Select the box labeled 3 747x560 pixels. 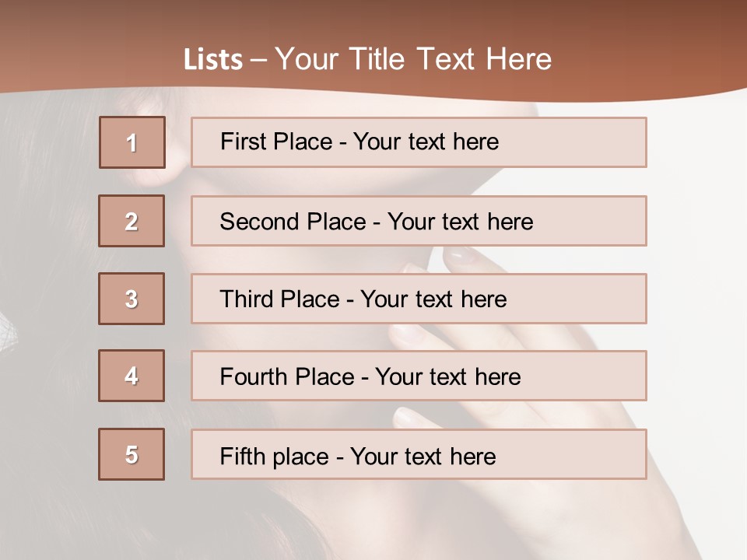click(x=132, y=299)
